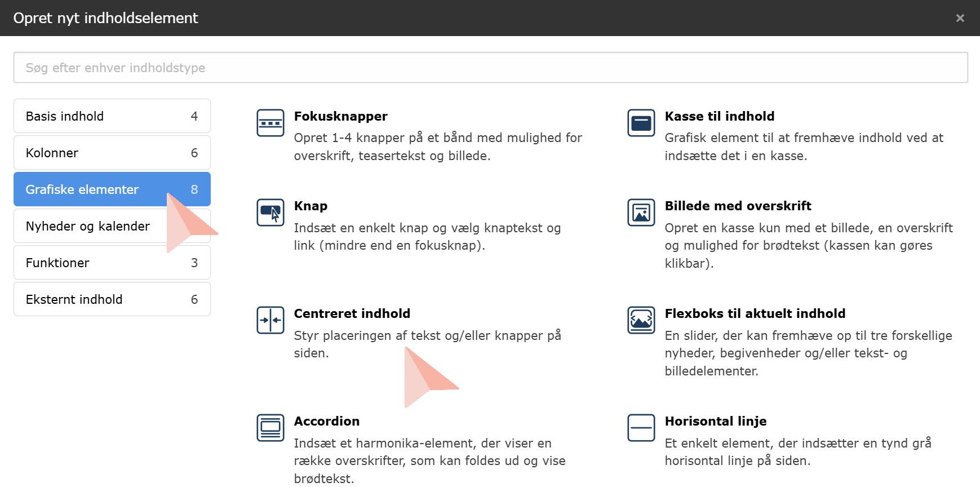Switch to Eksternt indhold category
The image size is (980, 487).
tap(112, 299)
